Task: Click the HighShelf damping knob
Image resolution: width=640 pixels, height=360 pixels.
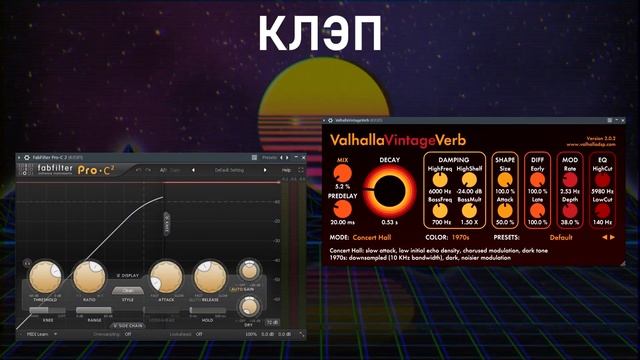Action: pos(469,180)
